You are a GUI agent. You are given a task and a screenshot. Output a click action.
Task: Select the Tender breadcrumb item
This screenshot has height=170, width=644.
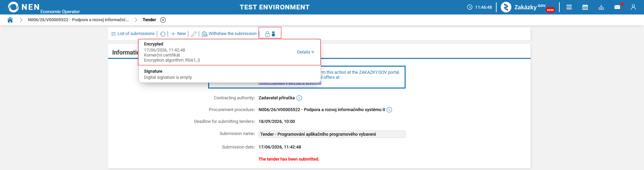[x=149, y=20]
